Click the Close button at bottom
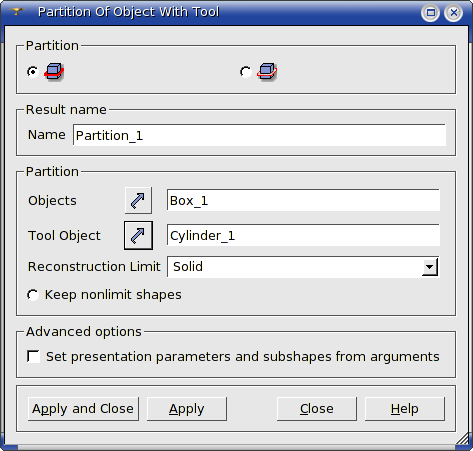The image size is (473, 451). tap(317, 409)
